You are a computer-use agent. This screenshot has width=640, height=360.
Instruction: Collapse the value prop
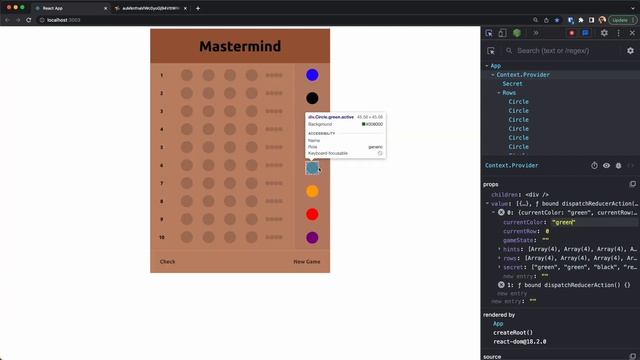[487, 203]
